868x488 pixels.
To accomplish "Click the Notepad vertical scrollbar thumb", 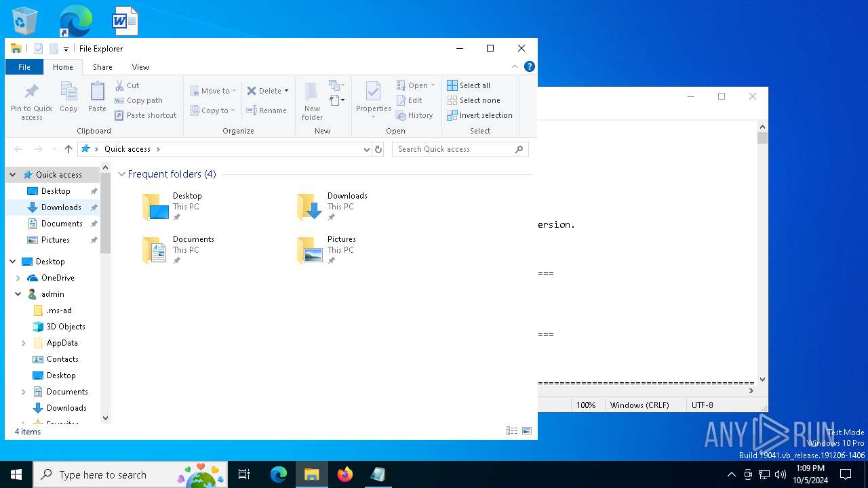I will coord(762,138).
